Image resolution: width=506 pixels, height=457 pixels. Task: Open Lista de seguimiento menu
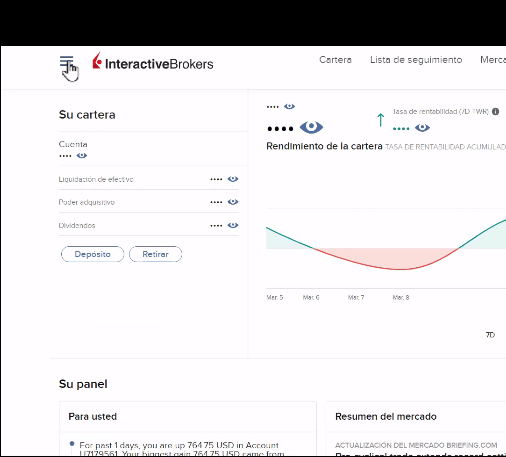pos(416,60)
